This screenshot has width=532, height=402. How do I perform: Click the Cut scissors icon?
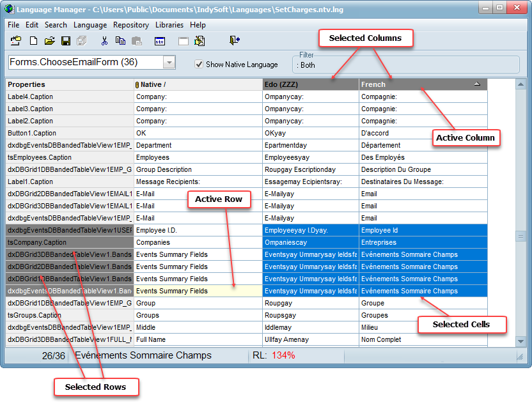tap(104, 41)
